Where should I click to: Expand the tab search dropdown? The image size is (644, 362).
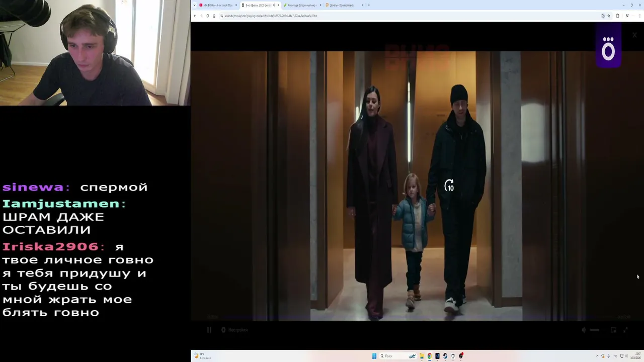click(194, 5)
